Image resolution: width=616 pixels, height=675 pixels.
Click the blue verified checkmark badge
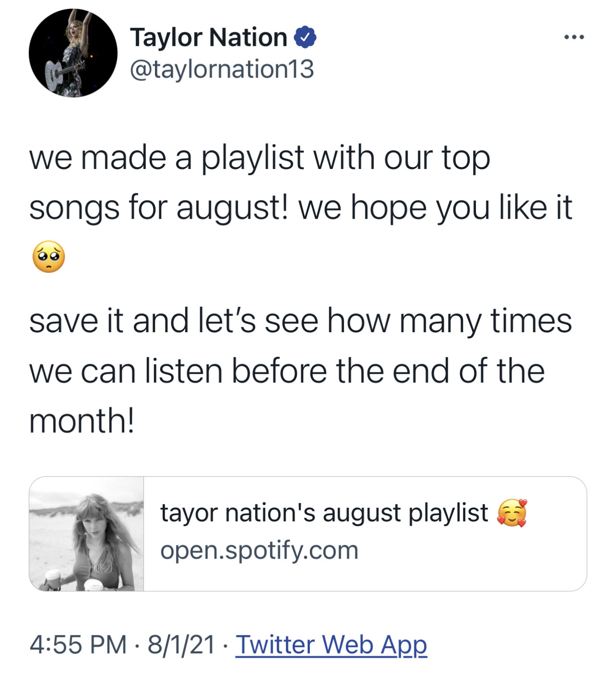pos(305,38)
